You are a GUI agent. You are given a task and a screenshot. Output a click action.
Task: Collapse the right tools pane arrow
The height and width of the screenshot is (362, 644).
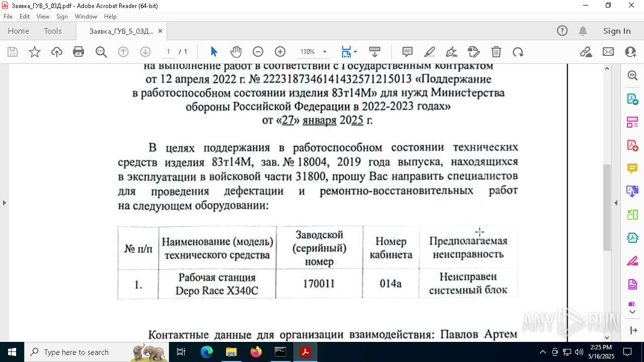[x=616, y=203]
